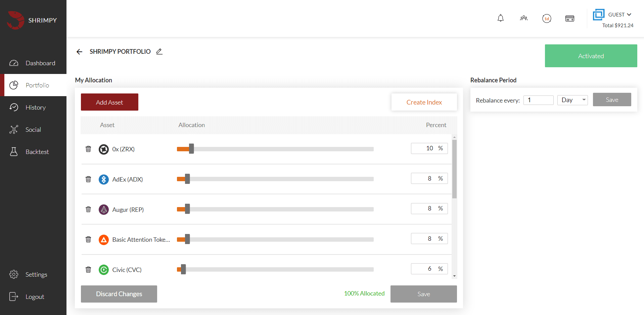Image resolution: width=644 pixels, height=315 pixels.
Task: Click the Dashboard gauge icon in sidebar
Action: tap(14, 63)
